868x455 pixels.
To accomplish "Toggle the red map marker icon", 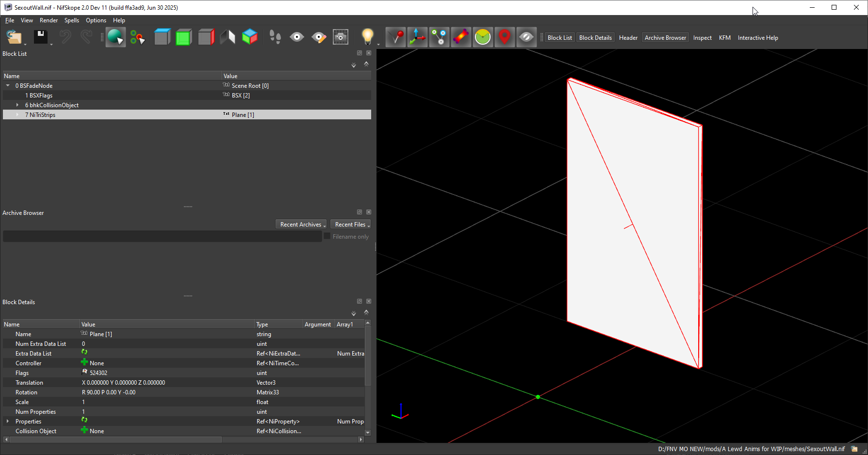I will [x=505, y=37].
